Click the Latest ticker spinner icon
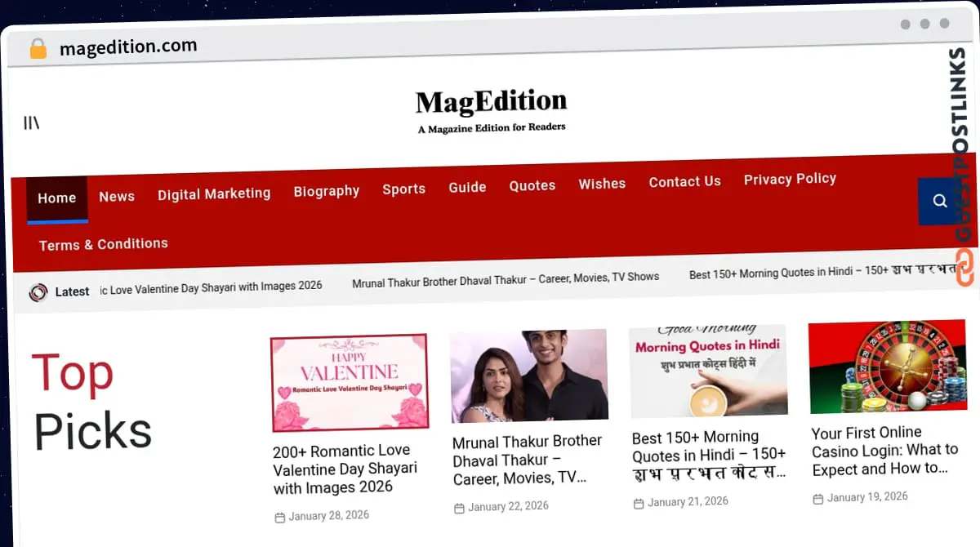980x547 pixels. coord(38,292)
